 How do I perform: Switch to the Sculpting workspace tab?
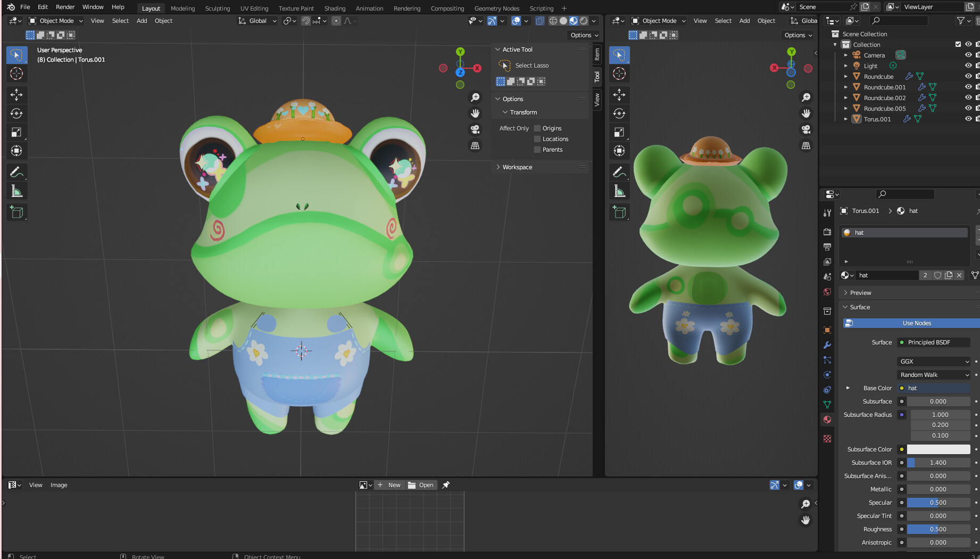pos(218,8)
